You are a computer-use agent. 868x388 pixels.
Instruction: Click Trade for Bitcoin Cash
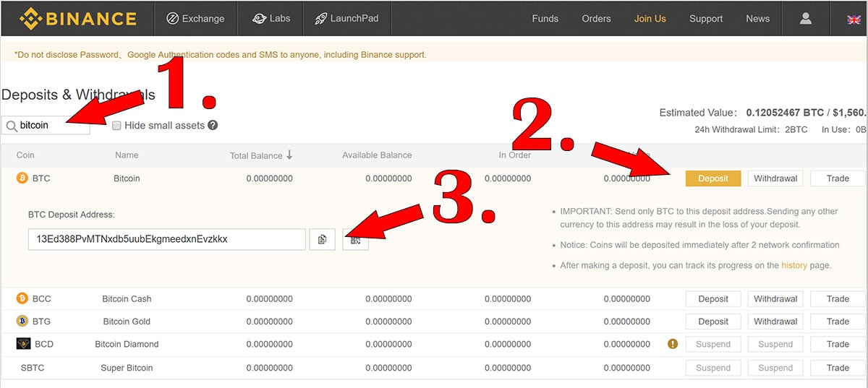[838, 298]
